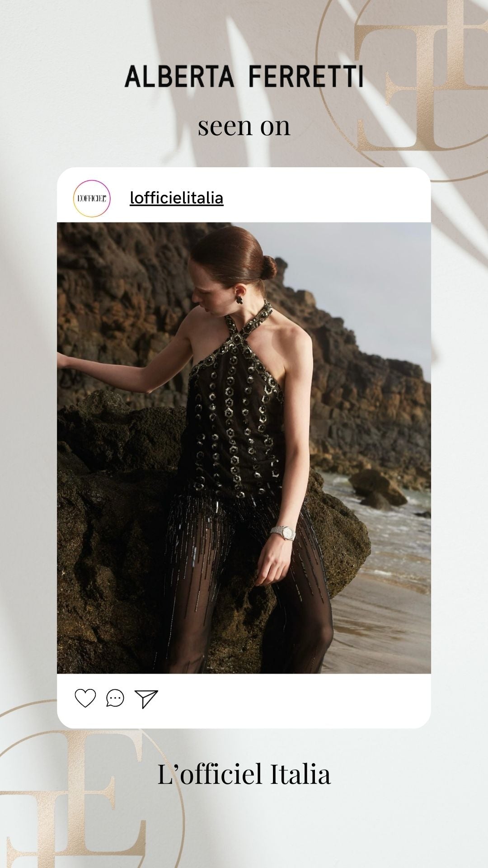Image resolution: width=488 pixels, height=868 pixels.
Task: Open the comment speech bubble icon
Action: tap(115, 698)
